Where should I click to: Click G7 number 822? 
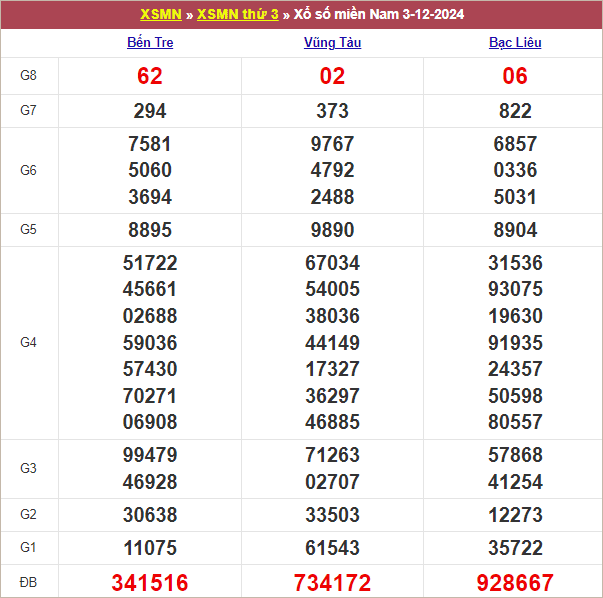click(515, 111)
